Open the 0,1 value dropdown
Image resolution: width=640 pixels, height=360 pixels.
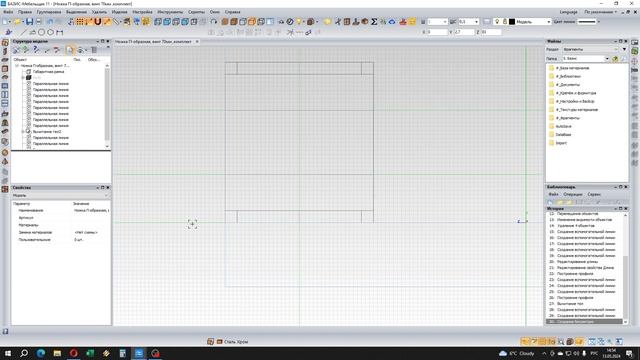(476, 22)
